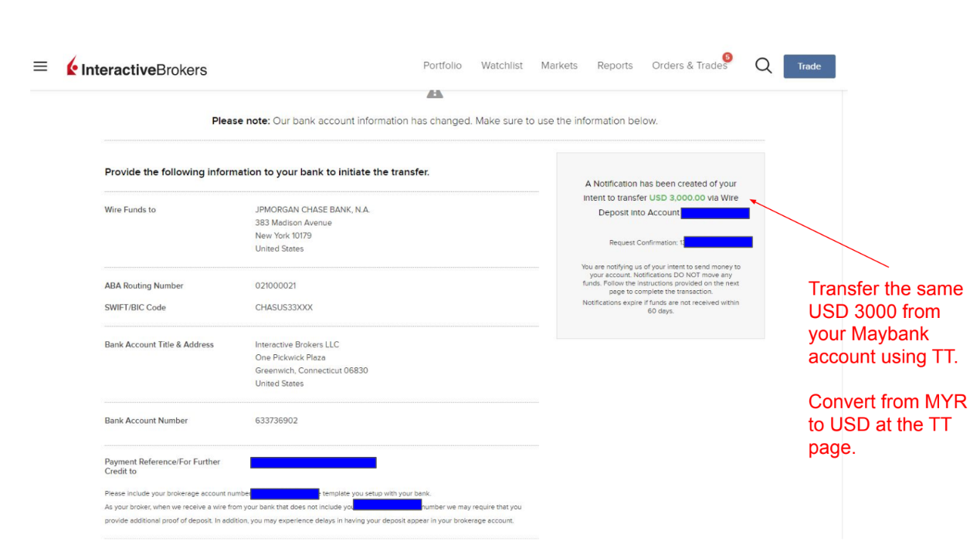Click the Wire Funds to label
Image resolution: width=980 pixels, height=541 pixels.
[131, 210]
